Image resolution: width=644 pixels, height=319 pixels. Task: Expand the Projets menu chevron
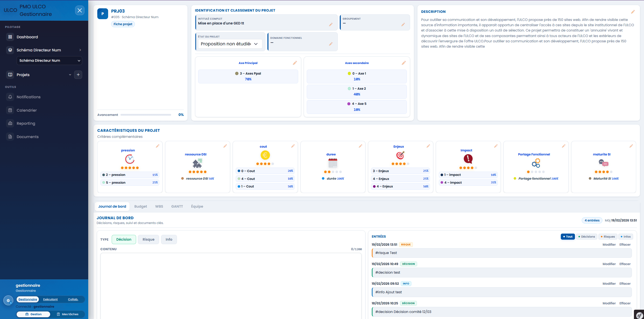[x=70, y=75]
